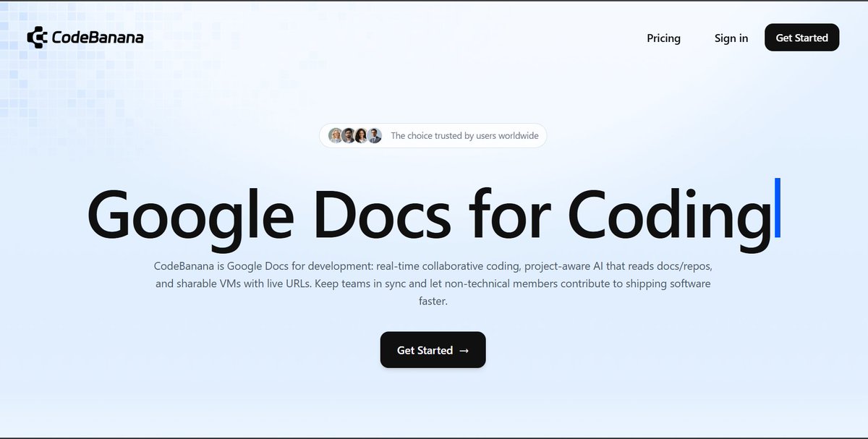Open the Pricing page

point(663,38)
